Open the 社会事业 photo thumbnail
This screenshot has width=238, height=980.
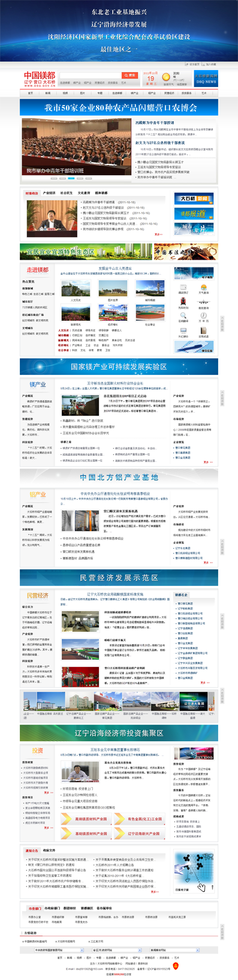(x=150, y=313)
